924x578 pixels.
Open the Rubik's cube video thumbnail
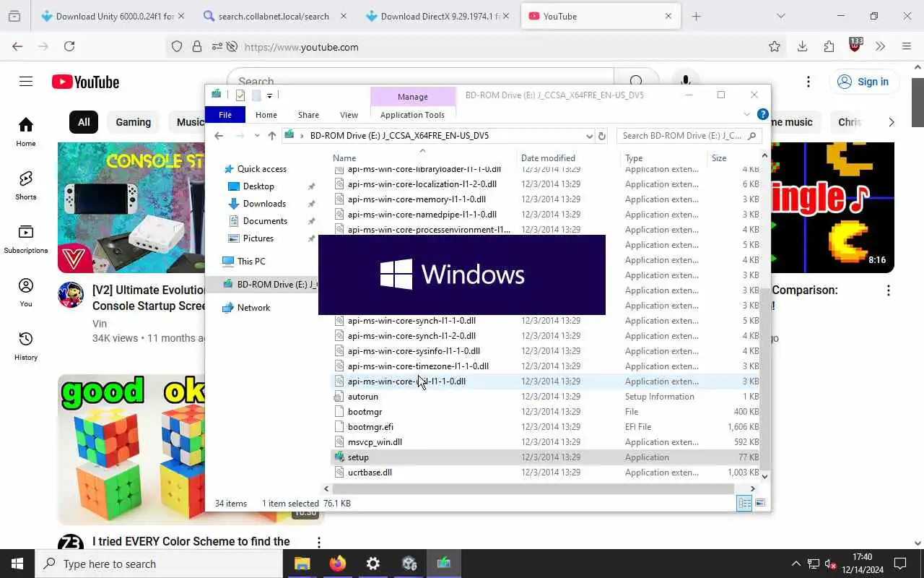131,449
